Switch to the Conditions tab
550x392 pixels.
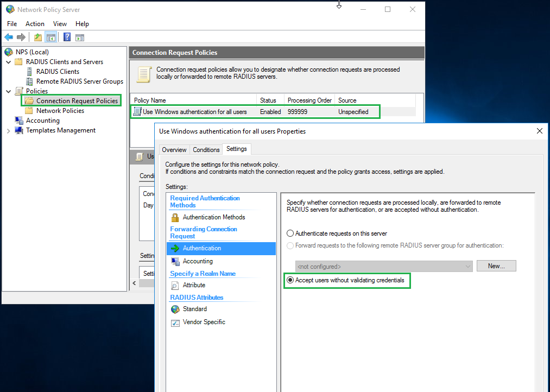[206, 150]
